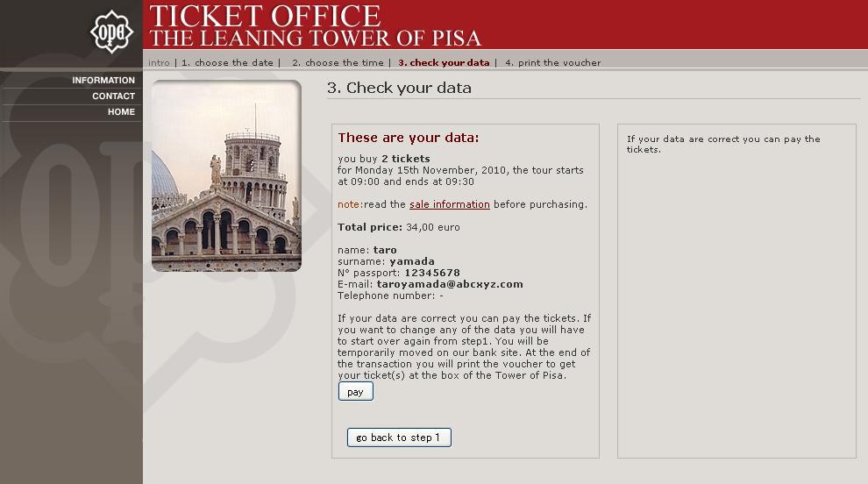This screenshot has height=484, width=868.
Task: Click the taroyamada@abcxyz.com email text
Action: tap(450, 284)
